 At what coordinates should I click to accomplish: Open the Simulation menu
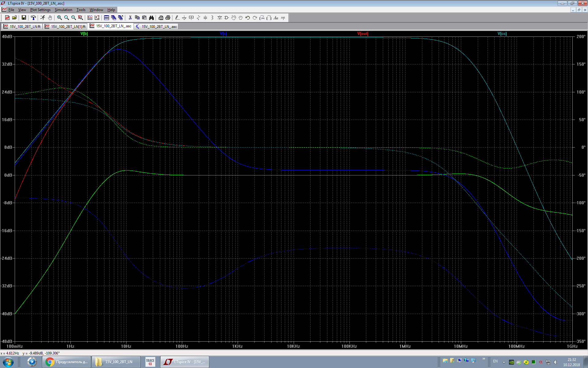pos(63,10)
